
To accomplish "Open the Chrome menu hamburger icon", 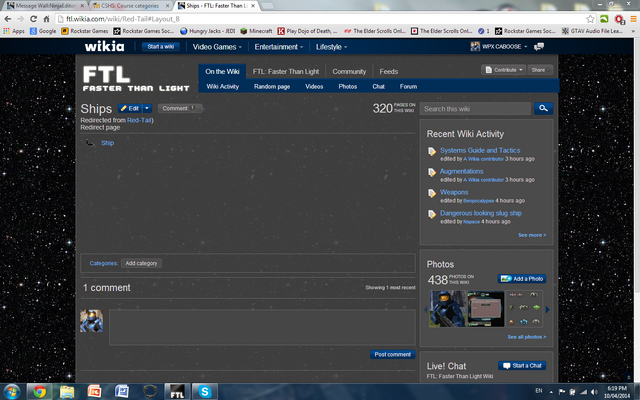I will tap(633, 19).
